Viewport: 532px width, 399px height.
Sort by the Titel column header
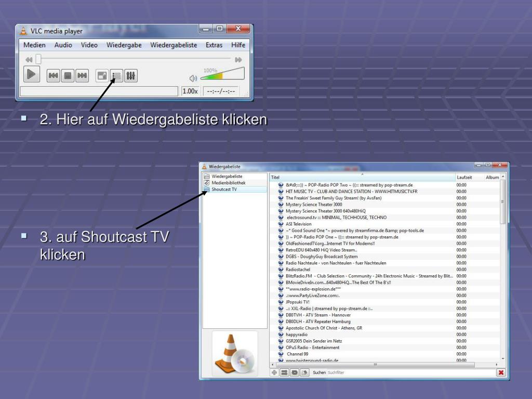coord(362,177)
